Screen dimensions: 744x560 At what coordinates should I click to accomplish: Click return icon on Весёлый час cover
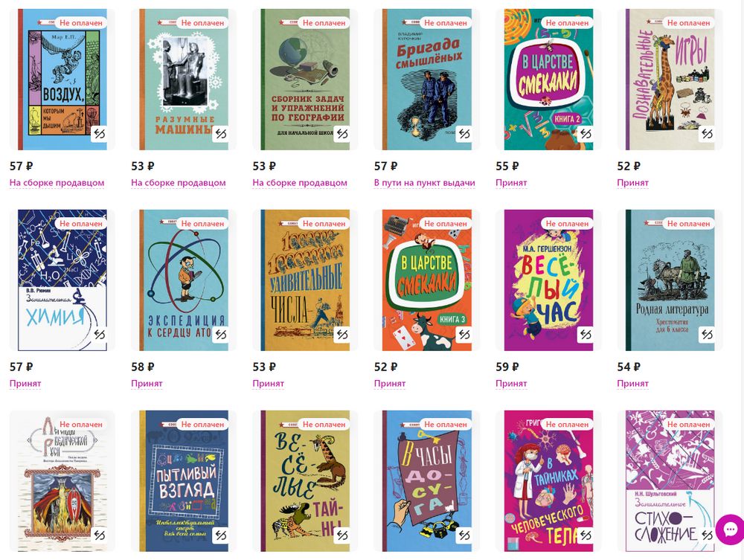[586, 335]
